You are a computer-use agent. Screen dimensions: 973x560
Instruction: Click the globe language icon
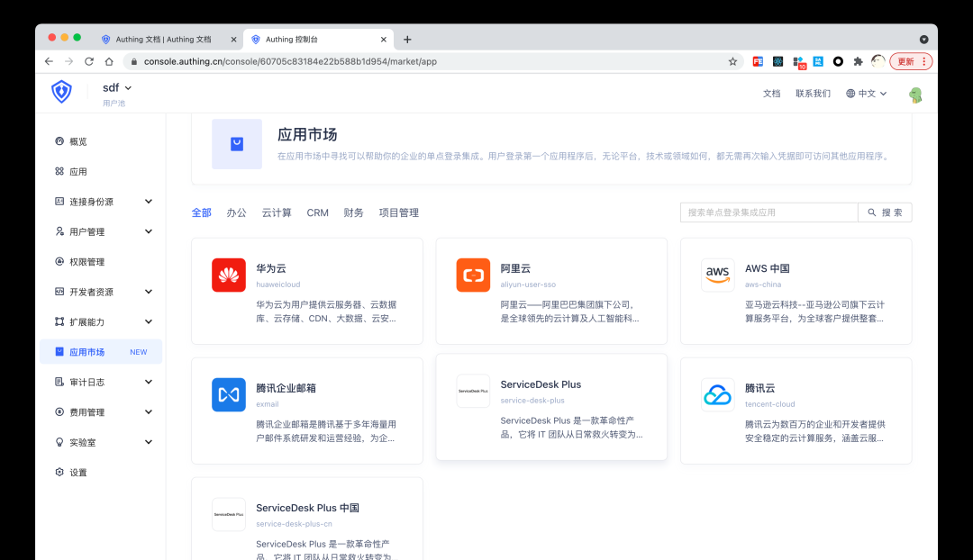click(850, 93)
